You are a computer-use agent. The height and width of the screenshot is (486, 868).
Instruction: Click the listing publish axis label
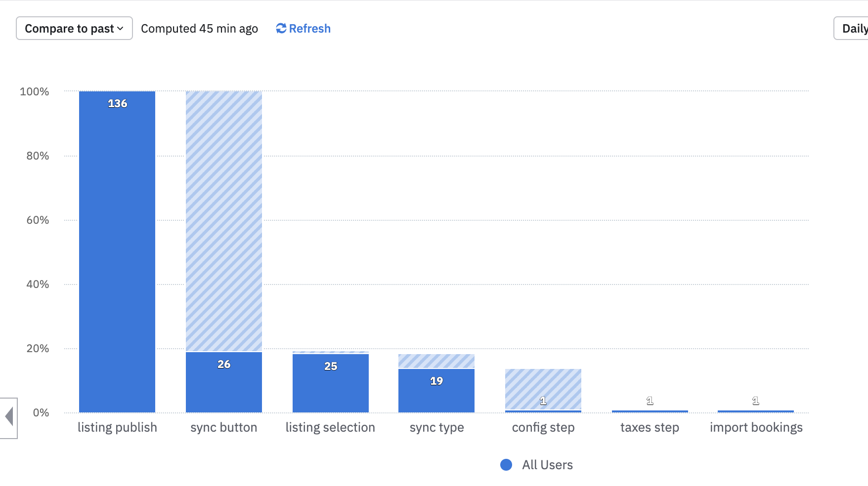point(117,428)
